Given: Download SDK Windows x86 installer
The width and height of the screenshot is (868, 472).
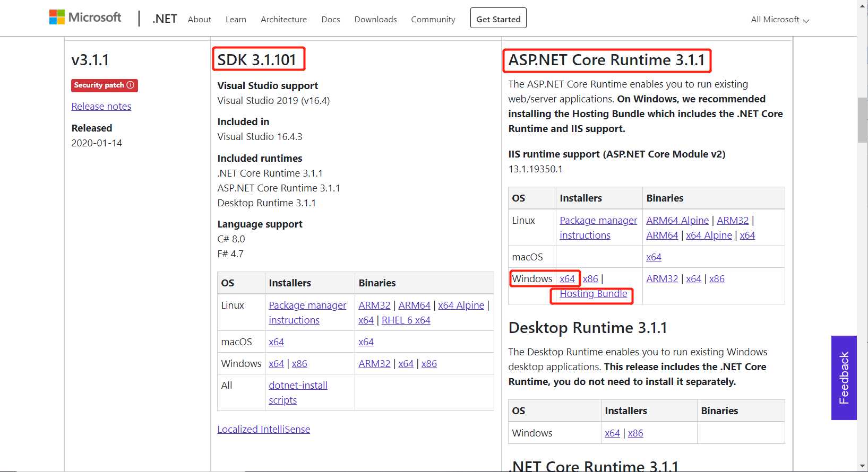Looking at the screenshot, I should (x=299, y=363).
